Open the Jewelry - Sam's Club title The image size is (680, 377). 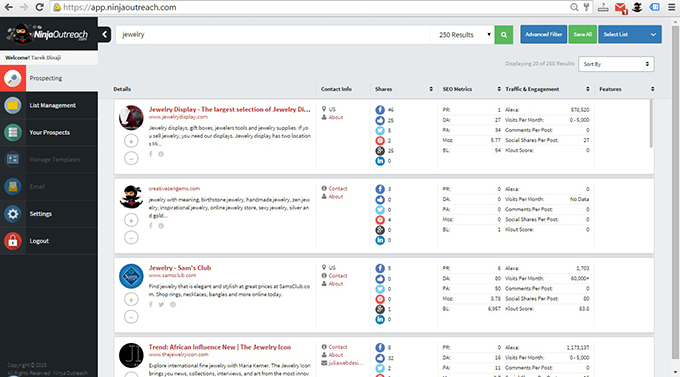(x=180, y=268)
